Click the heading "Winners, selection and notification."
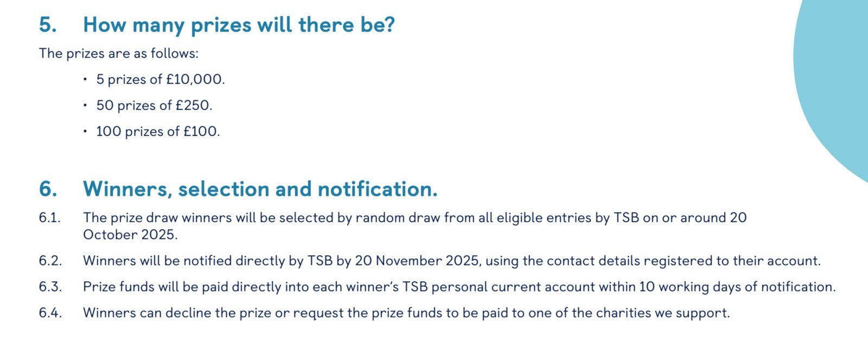Image resolution: width=868 pixels, height=347 pixels. [x=260, y=189]
